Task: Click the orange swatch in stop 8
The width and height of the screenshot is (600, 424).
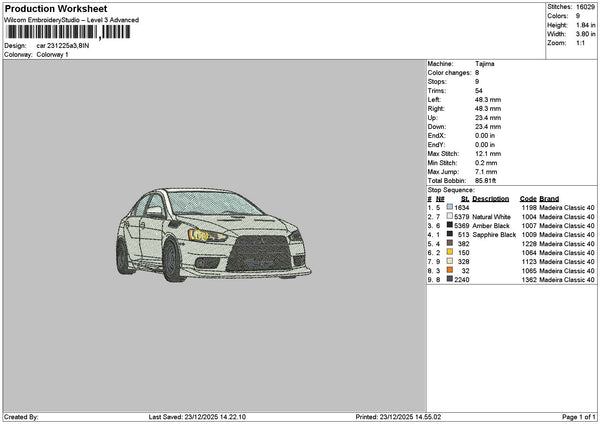Action: 450,271
